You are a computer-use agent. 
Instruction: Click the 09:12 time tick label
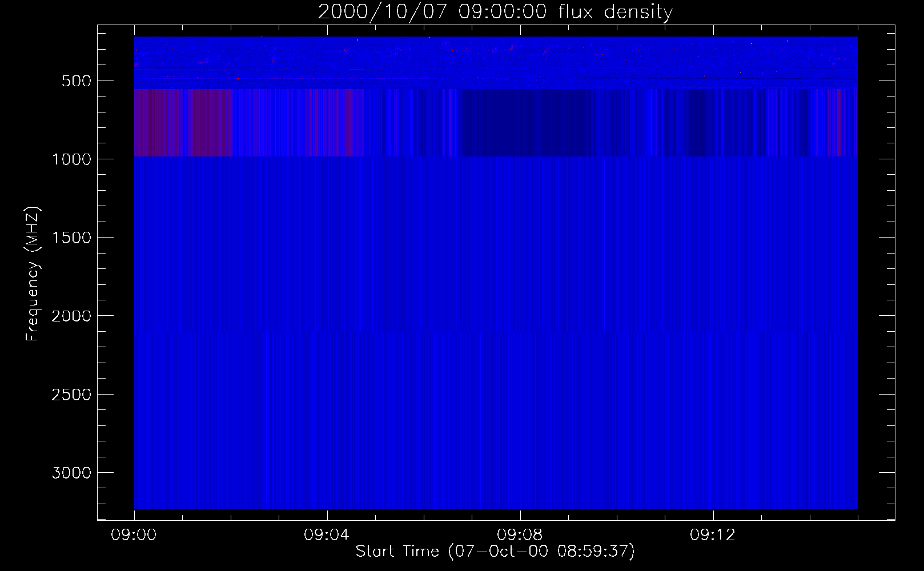pos(713,535)
